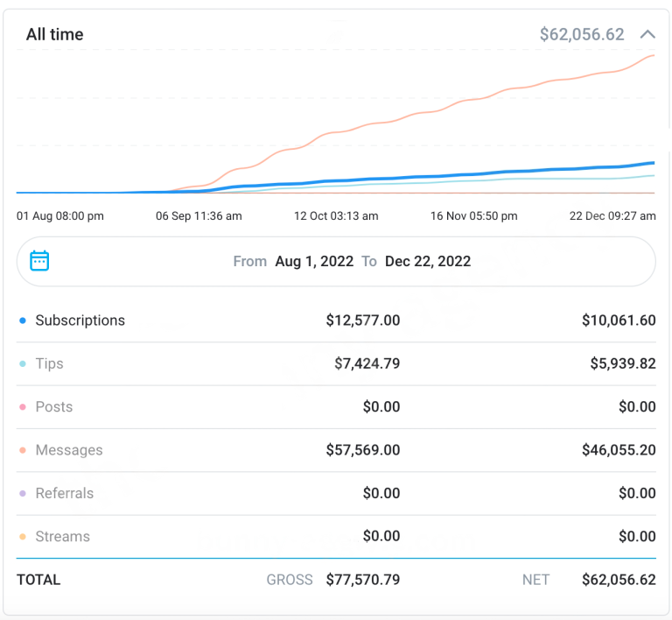Click the Referrals purple legend dot
The width and height of the screenshot is (672, 620).
point(23,494)
